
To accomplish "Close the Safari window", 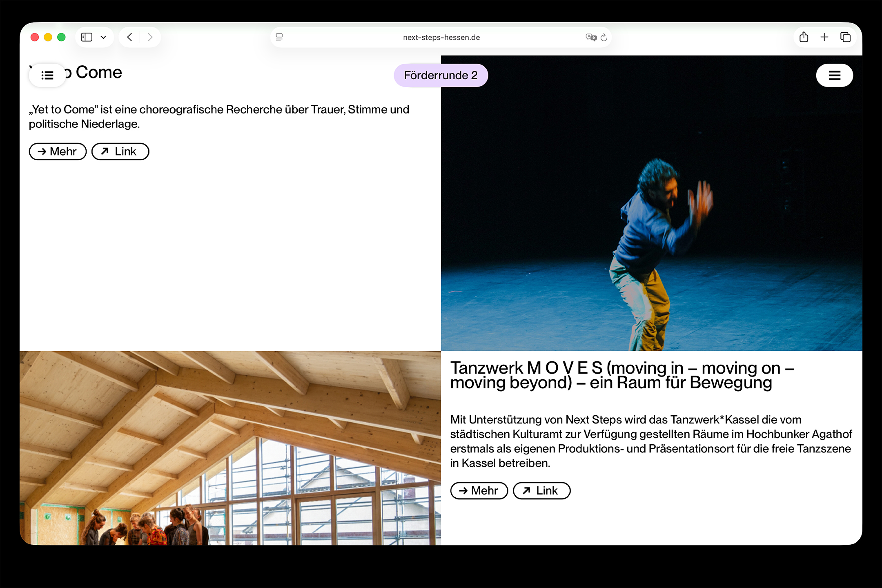I will [x=35, y=37].
